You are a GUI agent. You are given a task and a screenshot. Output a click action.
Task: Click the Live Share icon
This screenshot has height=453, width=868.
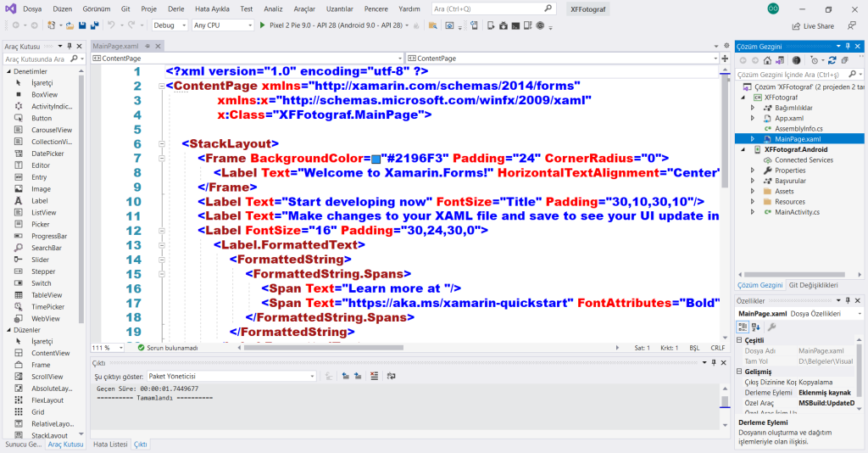[x=796, y=26]
